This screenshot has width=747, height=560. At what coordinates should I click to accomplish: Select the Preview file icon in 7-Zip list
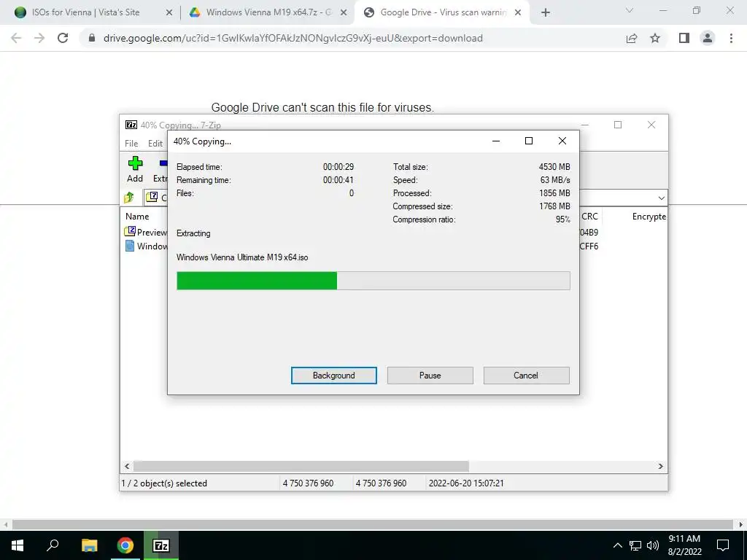coord(130,232)
